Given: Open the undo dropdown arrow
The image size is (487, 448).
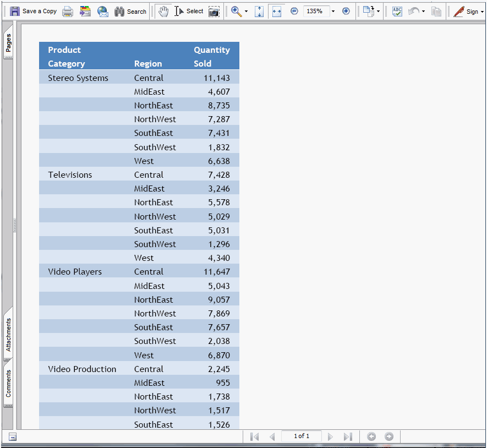Looking at the screenshot, I should click(x=423, y=12).
